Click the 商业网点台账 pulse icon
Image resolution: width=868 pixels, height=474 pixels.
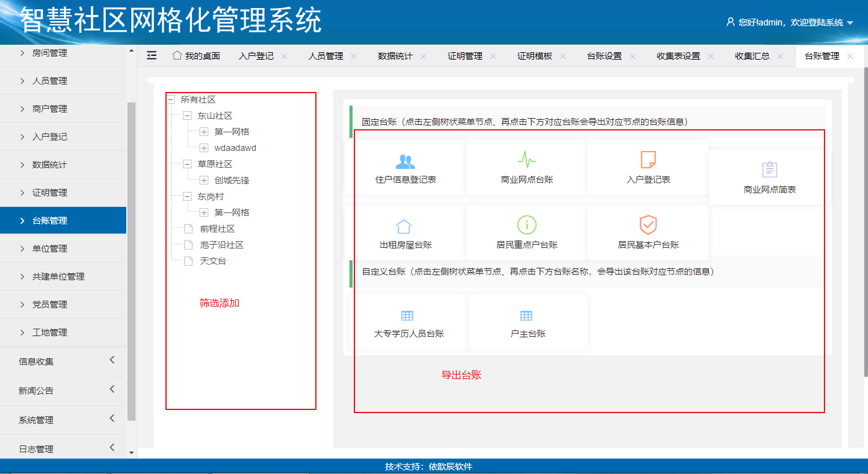coord(527,160)
